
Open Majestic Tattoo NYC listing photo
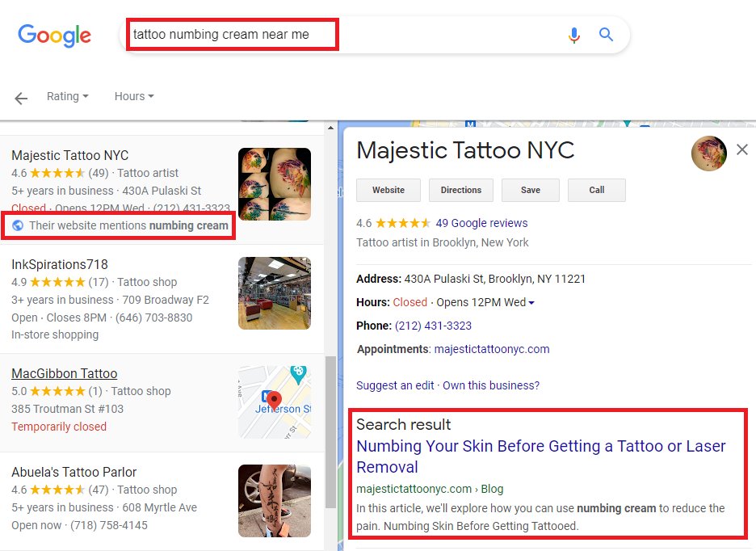pos(275,184)
